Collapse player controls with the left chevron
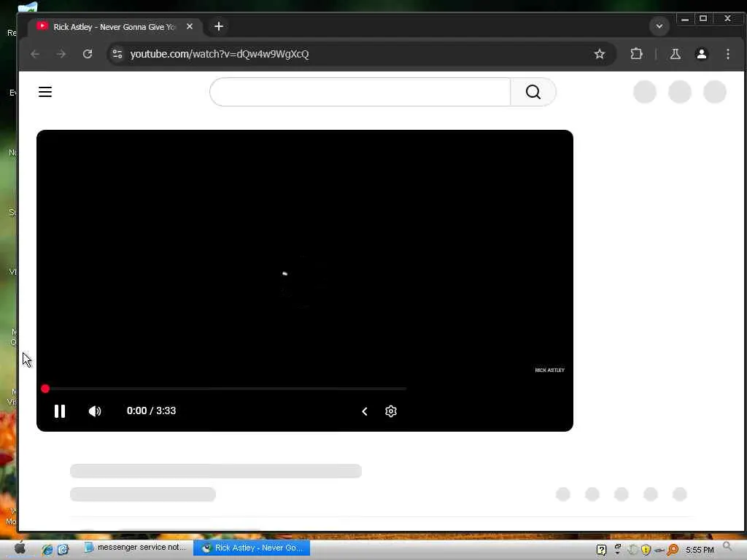The width and height of the screenshot is (747, 560). point(365,411)
